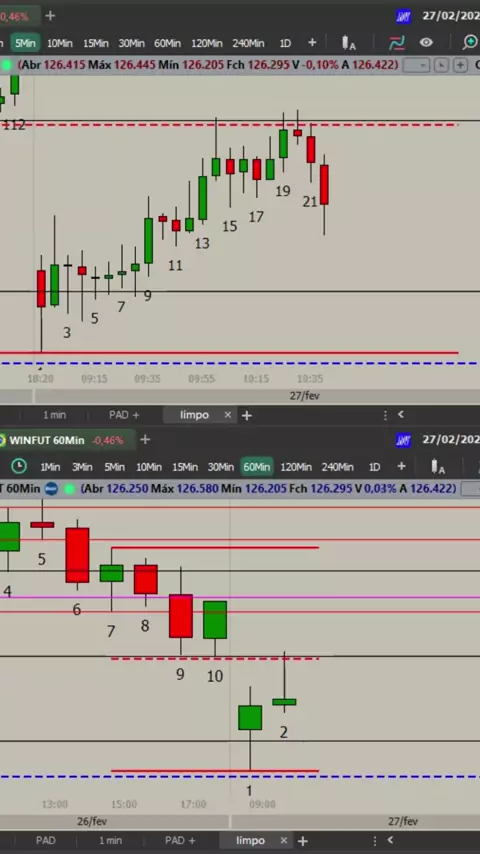Open indicators tool in top toolbar
This screenshot has width=480, height=854.
coord(397,42)
